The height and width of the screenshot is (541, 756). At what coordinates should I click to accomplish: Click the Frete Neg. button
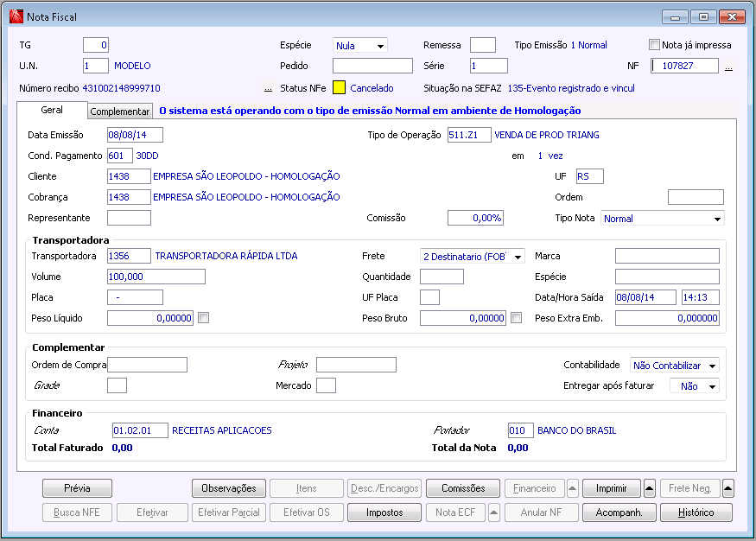[690, 488]
